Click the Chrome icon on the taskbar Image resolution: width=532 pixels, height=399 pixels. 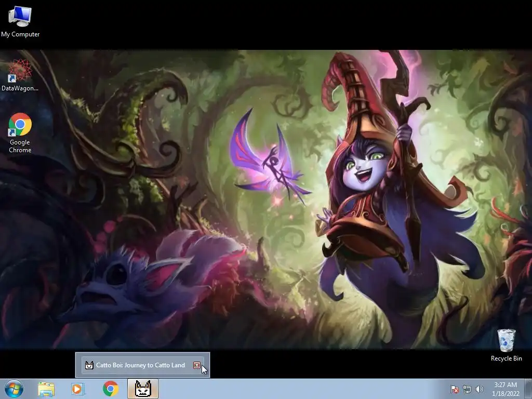click(110, 389)
